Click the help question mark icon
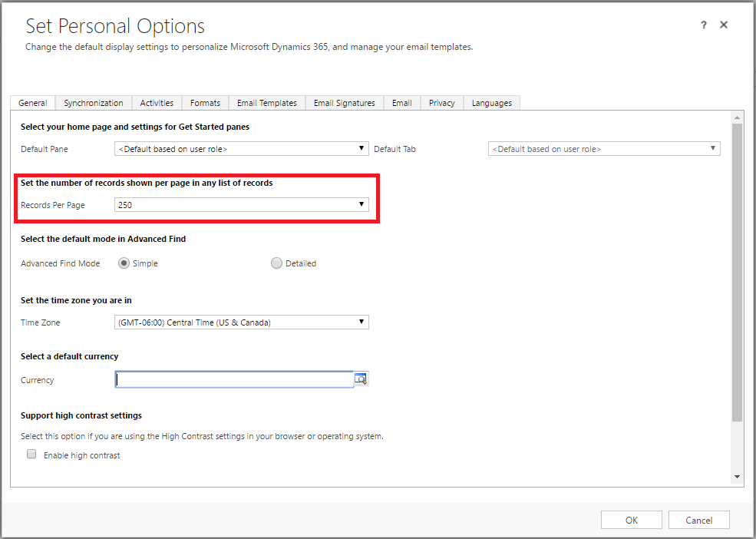The width and height of the screenshot is (756, 539). pos(703,25)
